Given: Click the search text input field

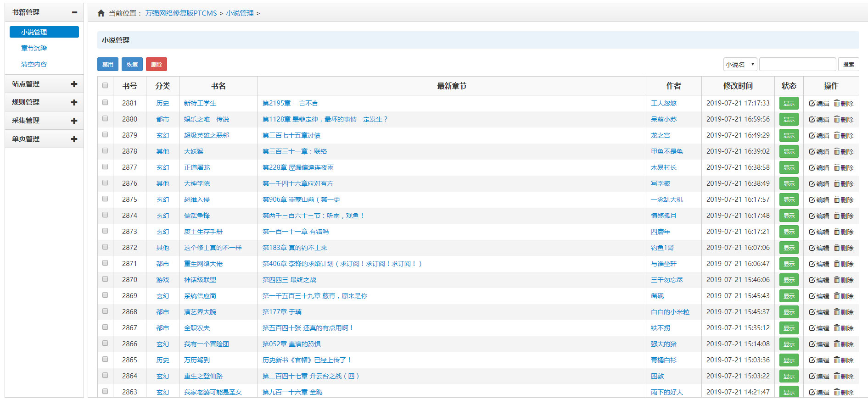Looking at the screenshot, I should 797,65.
